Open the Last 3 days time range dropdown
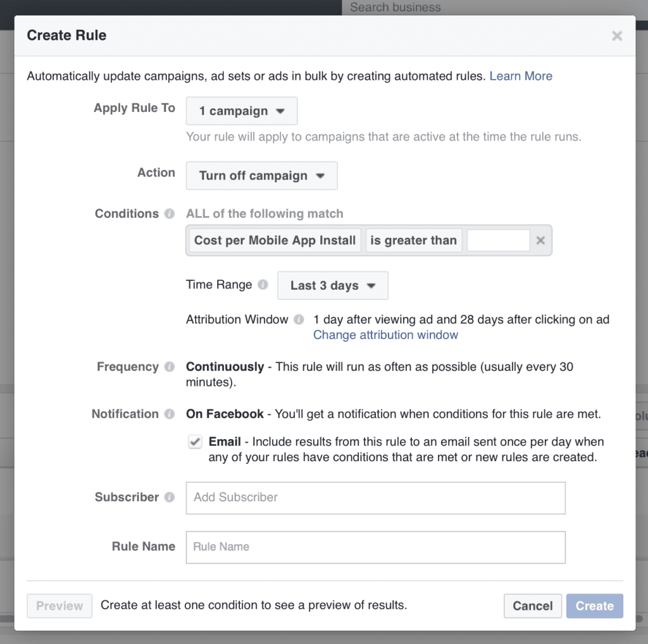 [333, 285]
